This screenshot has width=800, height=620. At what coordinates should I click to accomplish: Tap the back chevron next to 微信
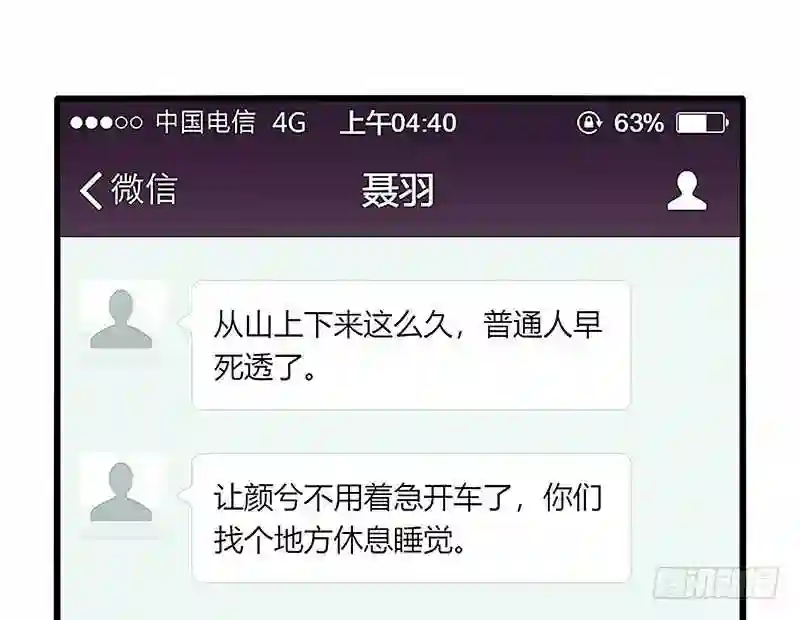click(x=91, y=190)
